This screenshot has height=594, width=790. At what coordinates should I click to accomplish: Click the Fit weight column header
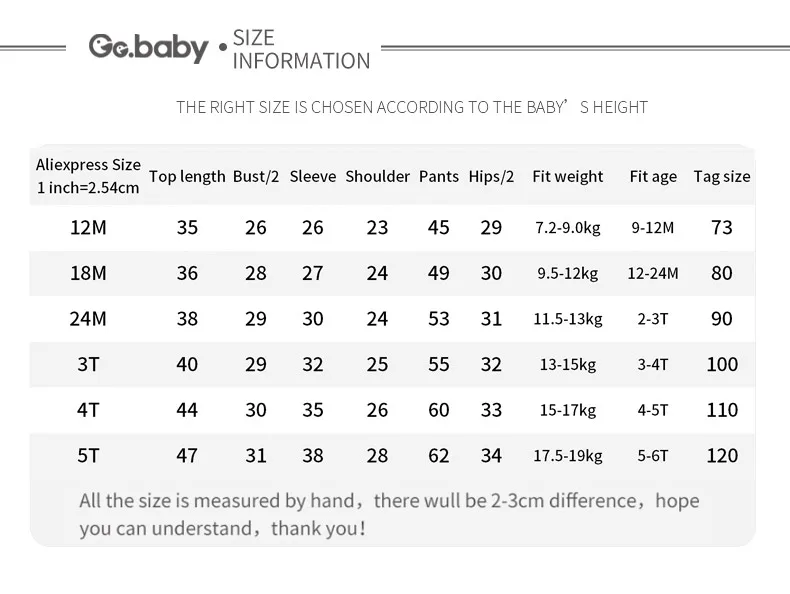tap(568, 176)
